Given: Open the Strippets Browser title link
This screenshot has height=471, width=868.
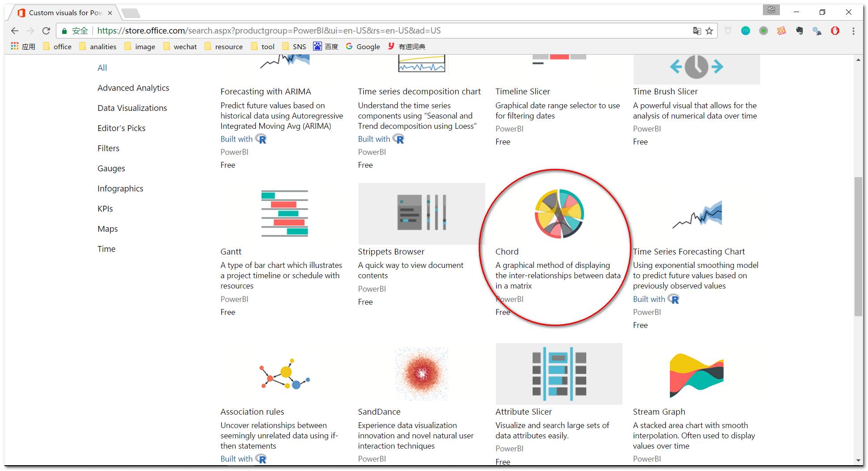Looking at the screenshot, I should (391, 252).
